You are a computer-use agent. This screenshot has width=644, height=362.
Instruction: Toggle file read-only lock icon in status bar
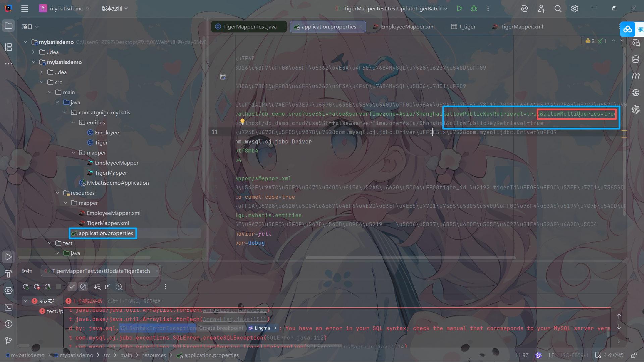[x=634, y=355]
